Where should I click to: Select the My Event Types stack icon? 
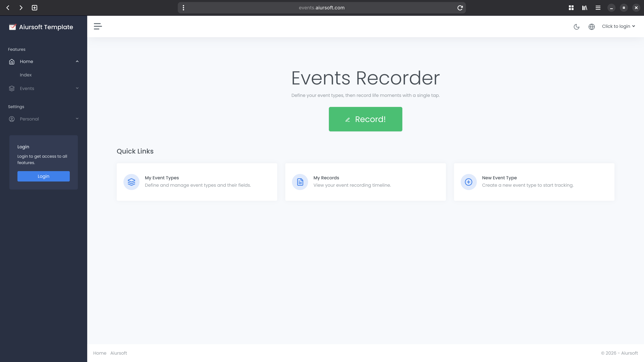pyautogui.click(x=131, y=182)
